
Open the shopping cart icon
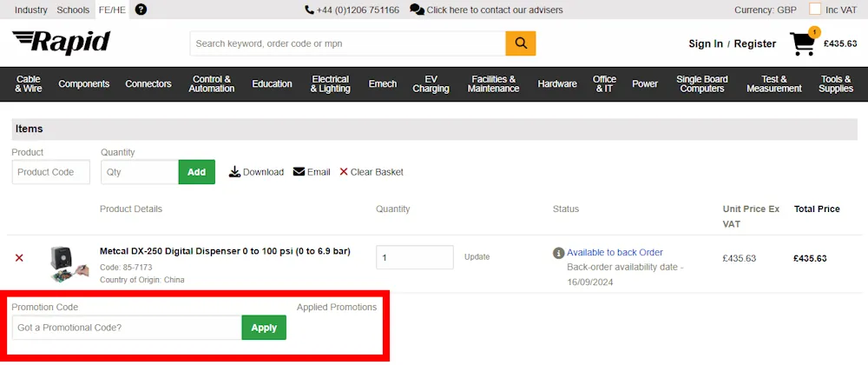pyautogui.click(x=803, y=43)
